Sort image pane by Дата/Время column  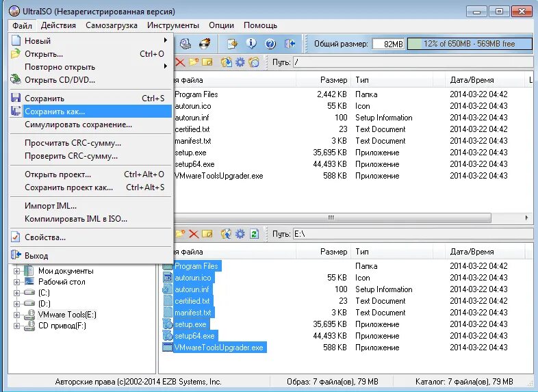click(x=485, y=80)
